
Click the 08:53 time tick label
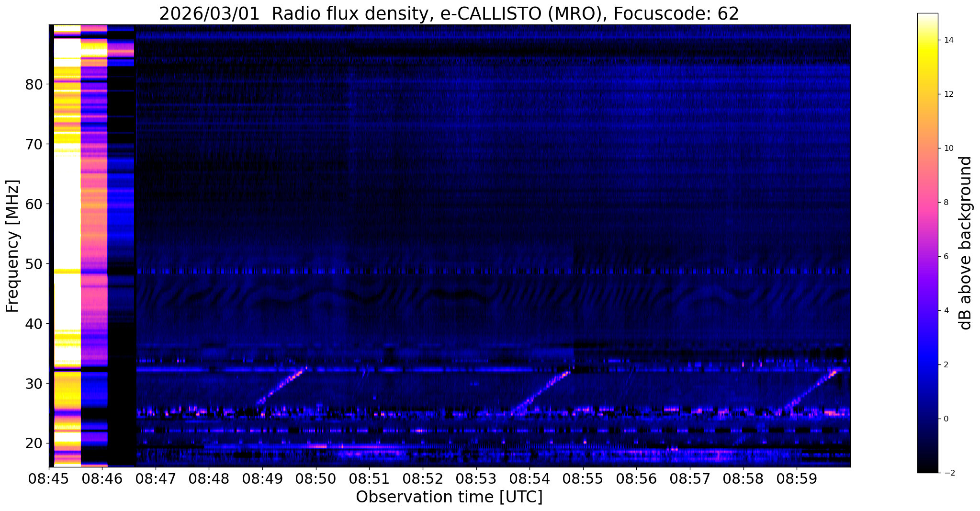tap(476, 478)
